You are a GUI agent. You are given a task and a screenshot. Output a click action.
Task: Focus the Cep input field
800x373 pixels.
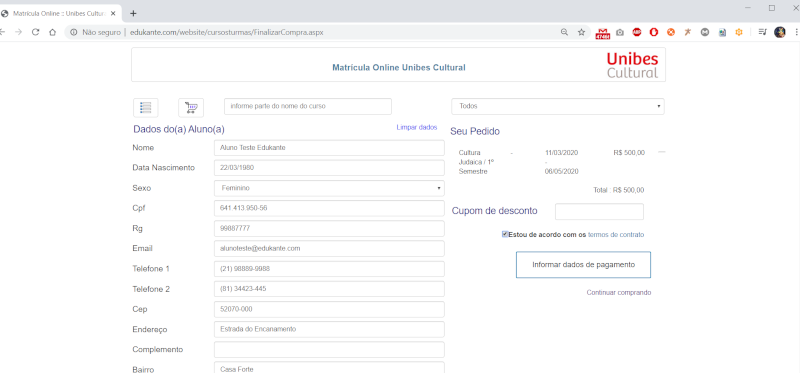click(329, 309)
